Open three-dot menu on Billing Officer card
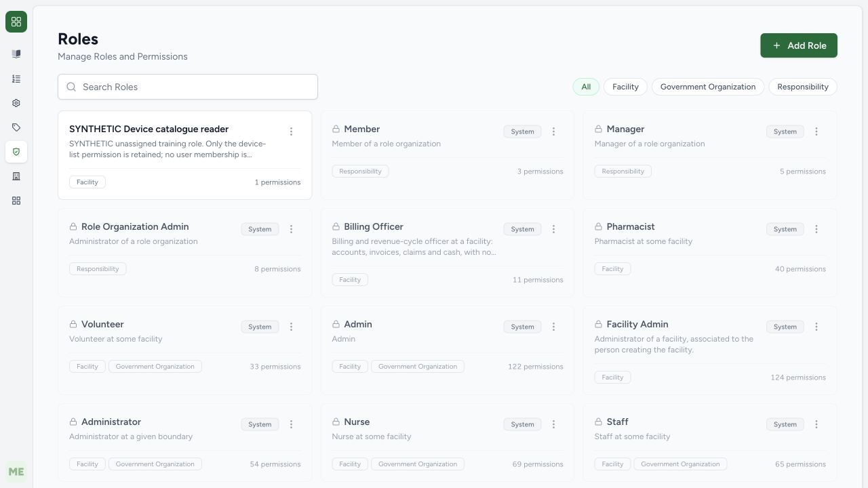The height and width of the screenshot is (488, 868). coord(553,229)
